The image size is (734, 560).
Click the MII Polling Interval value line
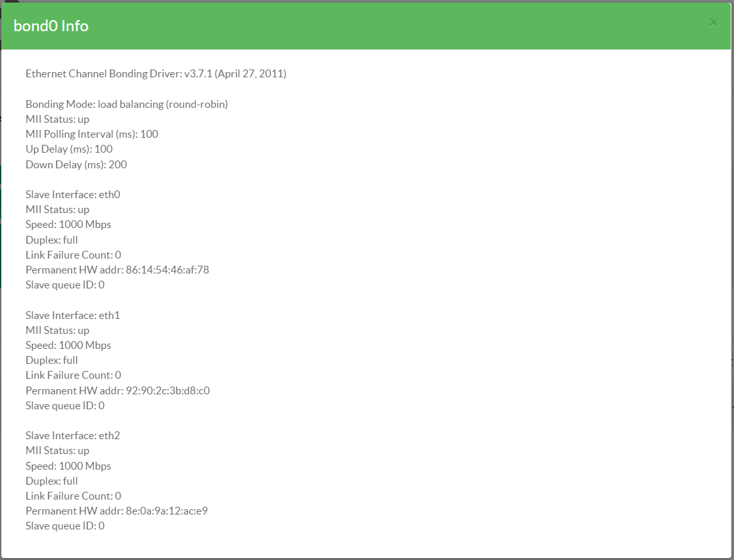[x=92, y=134]
